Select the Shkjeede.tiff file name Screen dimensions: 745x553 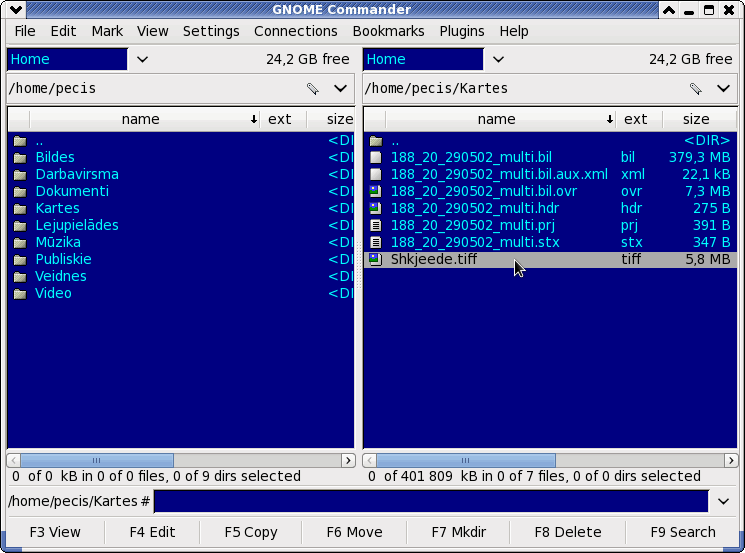point(434,259)
